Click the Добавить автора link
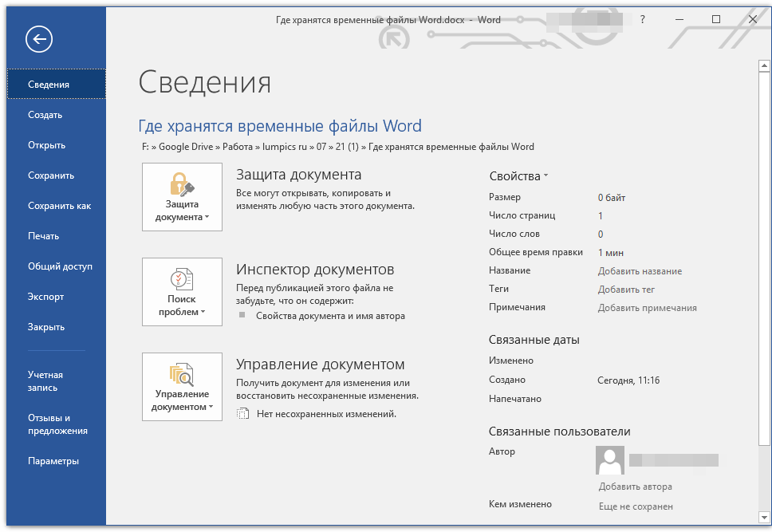The height and width of the screenshot is (532, 772). 635,487
